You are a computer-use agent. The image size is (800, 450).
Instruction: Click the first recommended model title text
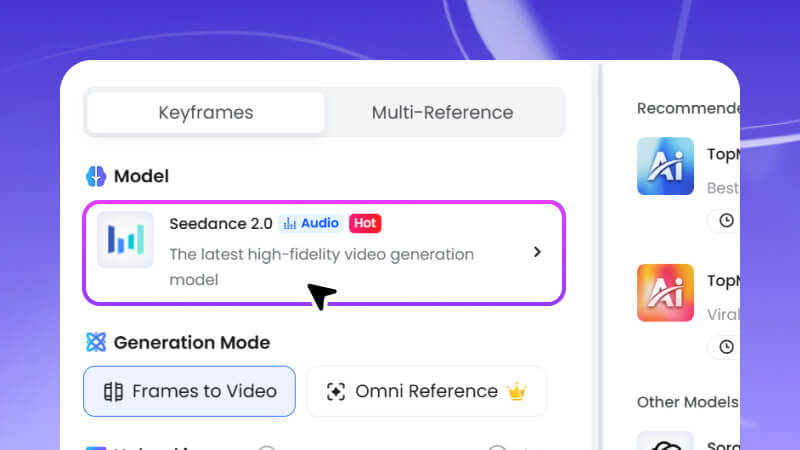722,153
